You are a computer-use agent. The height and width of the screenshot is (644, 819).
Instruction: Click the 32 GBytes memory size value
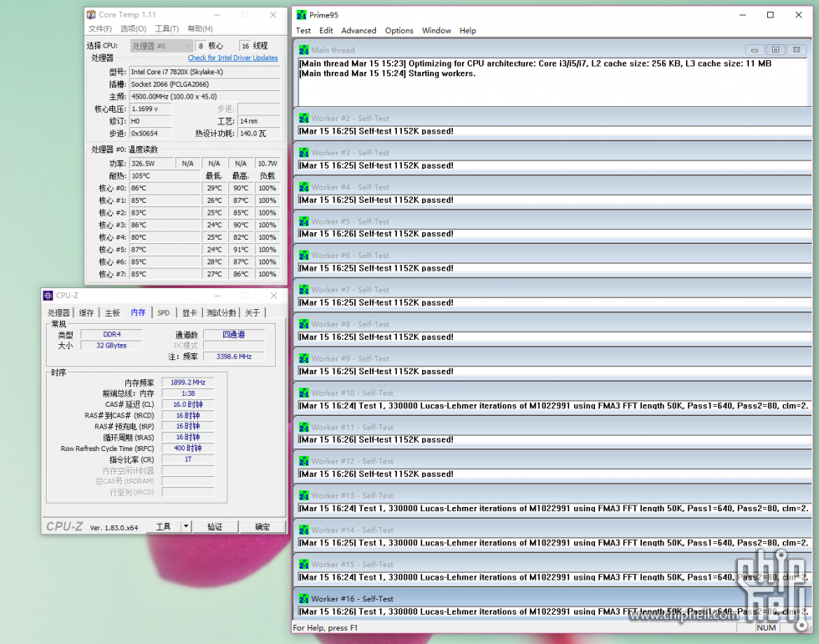[111, 346]
